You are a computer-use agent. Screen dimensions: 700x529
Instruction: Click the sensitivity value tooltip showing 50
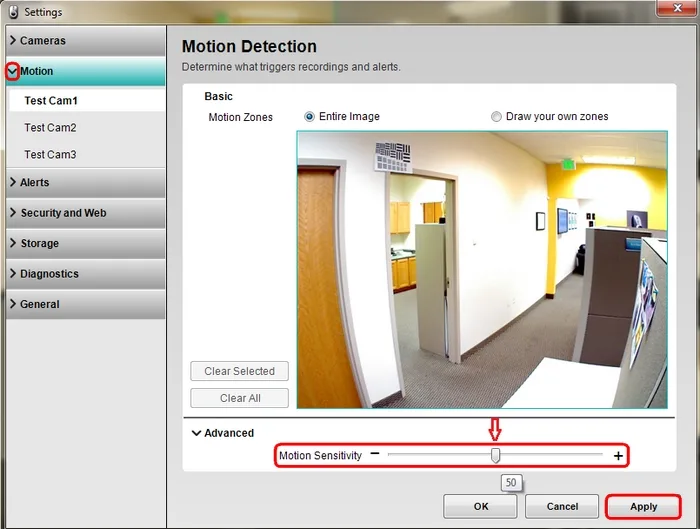point(511,483)
